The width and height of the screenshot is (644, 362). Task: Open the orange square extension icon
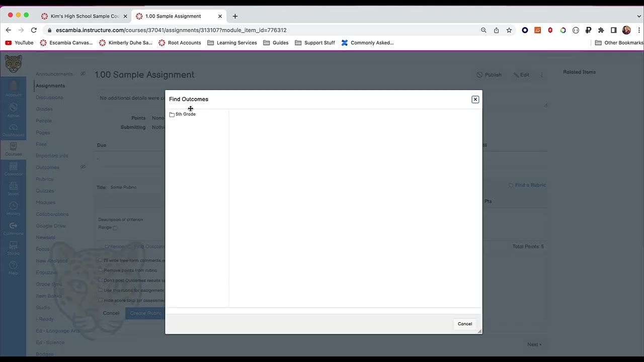pos(537,30)
